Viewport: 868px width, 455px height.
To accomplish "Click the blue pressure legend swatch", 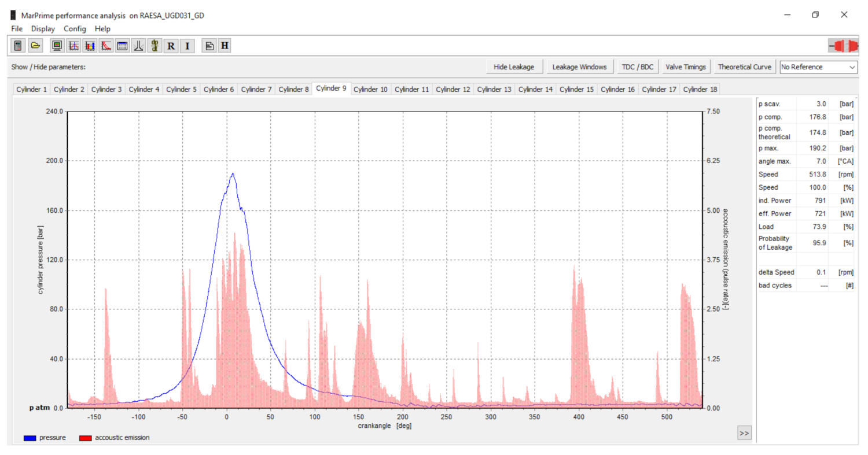I will pyautogui.click(x=30, y=438).
